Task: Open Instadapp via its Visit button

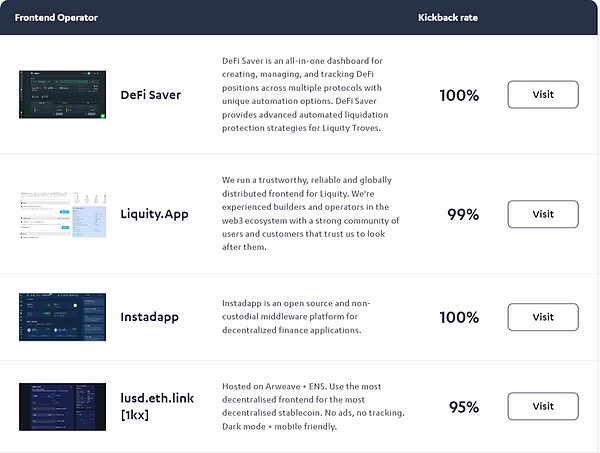Action: [x=543, y=317]
